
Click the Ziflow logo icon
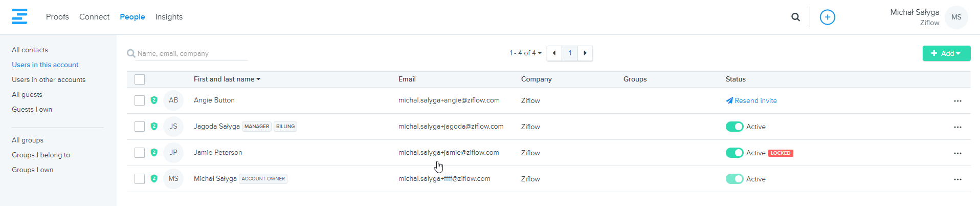tap(19, 16)
